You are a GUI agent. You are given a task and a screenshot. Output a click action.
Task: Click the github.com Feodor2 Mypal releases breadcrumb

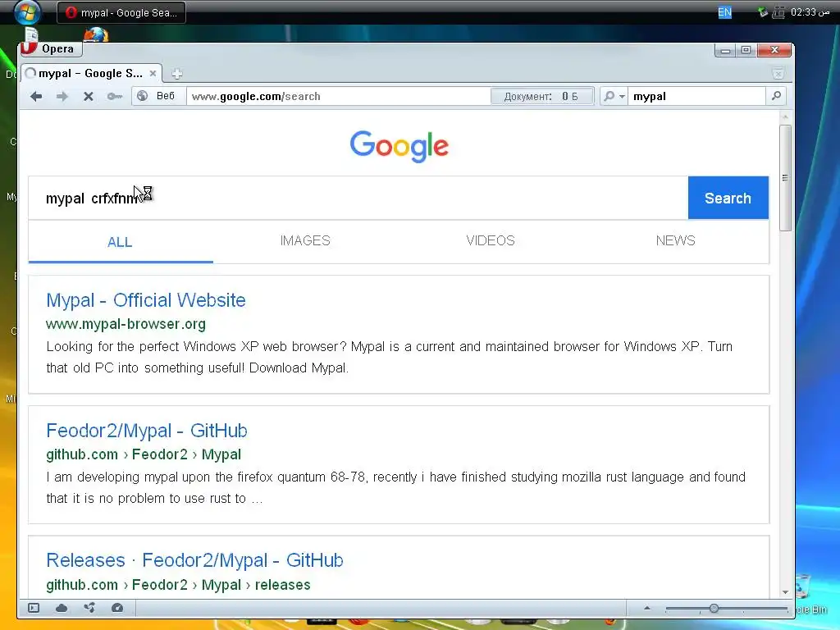click(178, 584)
